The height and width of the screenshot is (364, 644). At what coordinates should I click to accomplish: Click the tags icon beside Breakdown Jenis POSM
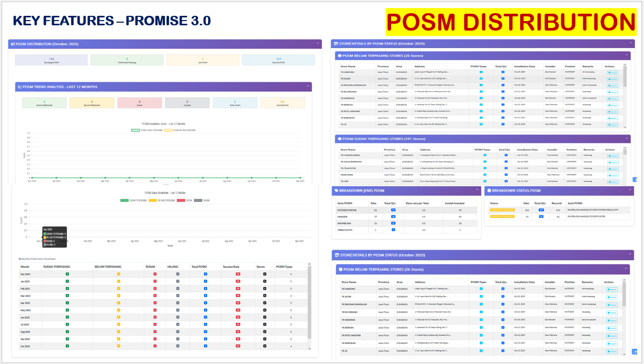pos(337,190)
